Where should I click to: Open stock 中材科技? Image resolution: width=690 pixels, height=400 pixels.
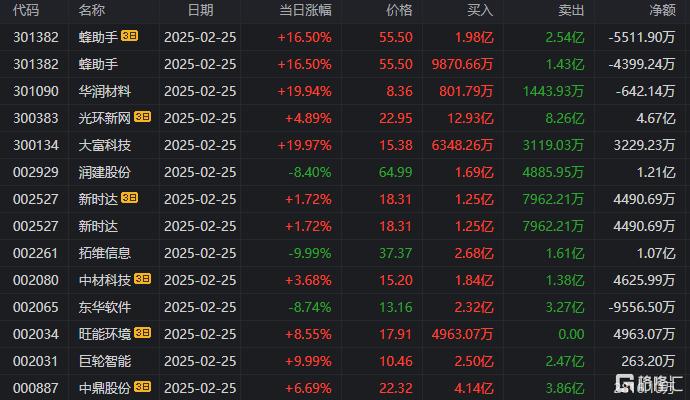click(x=105, y=280)
